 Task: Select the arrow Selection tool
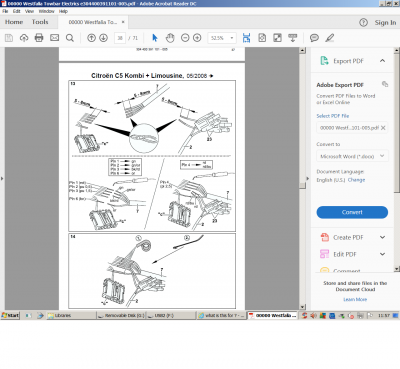[x=155, y=38]
